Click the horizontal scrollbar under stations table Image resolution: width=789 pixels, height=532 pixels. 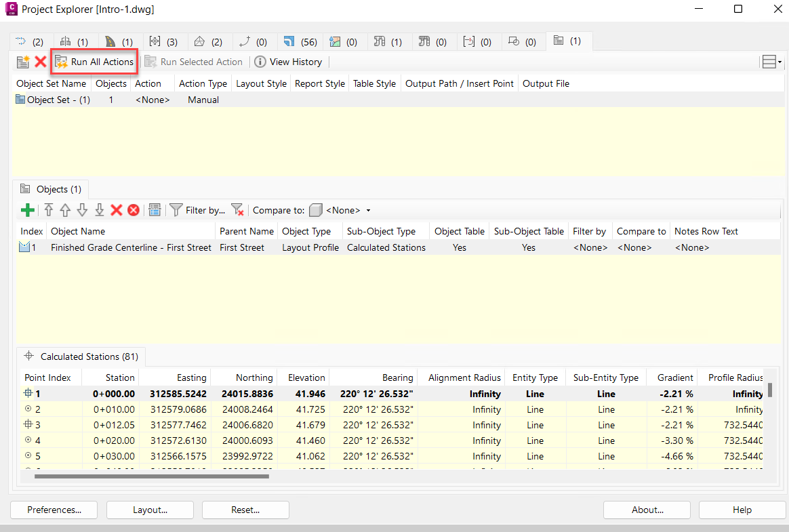point(151,476)
